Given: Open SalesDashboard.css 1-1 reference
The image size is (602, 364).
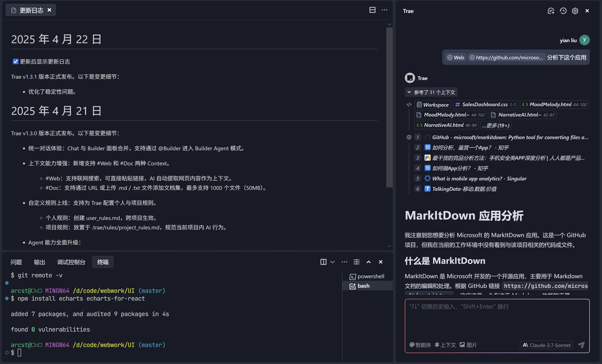Looking at the screenshot, I should [485, 104].
